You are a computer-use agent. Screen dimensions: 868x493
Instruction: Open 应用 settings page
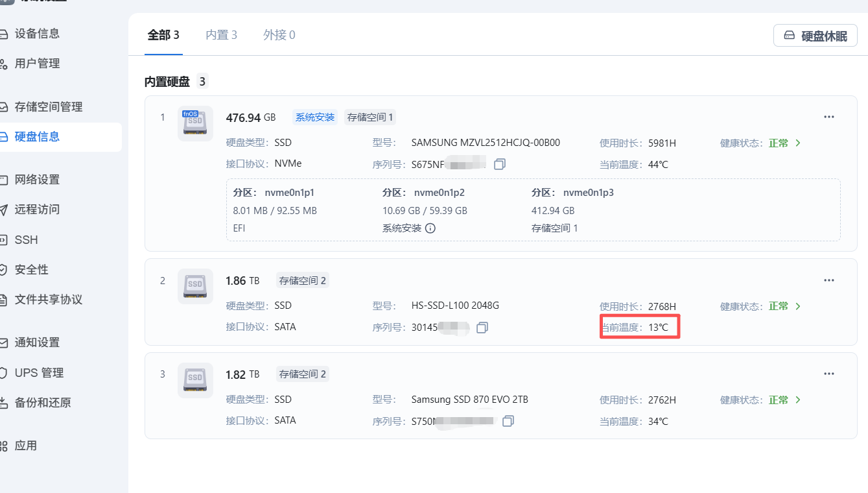click(26, 446)
